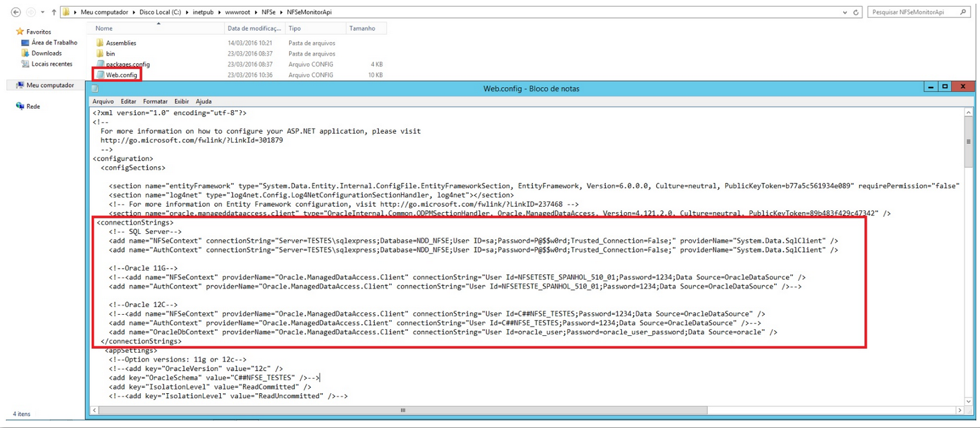Screen dimensions: 980x428
Task: Click the '<!-- SQL Server-->' comment line
Action: pos(145,231)
